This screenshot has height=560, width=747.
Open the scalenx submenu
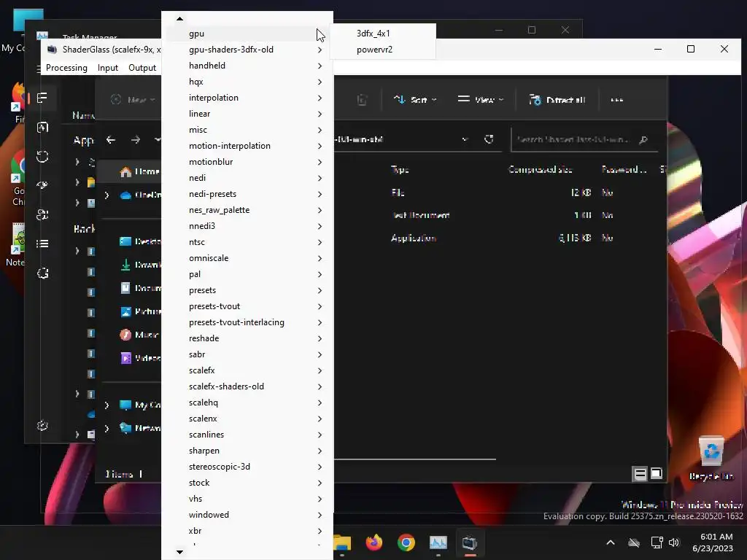point(247,419)
